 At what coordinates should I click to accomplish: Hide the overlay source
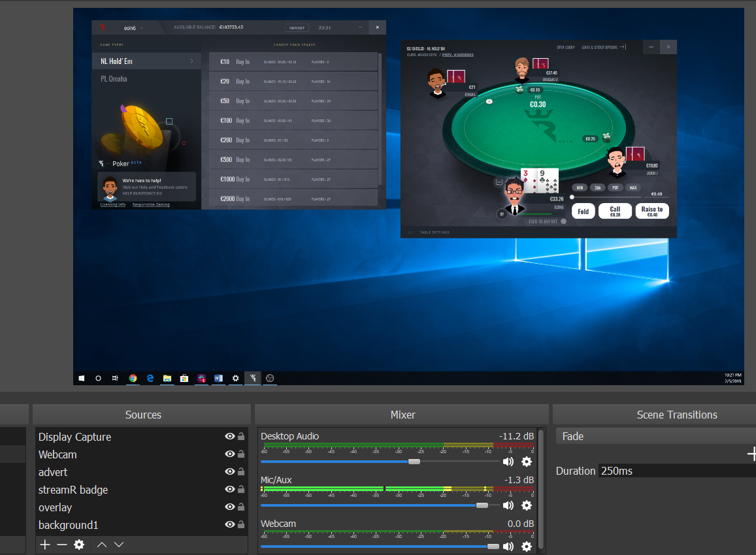click(x=230, y=507)
